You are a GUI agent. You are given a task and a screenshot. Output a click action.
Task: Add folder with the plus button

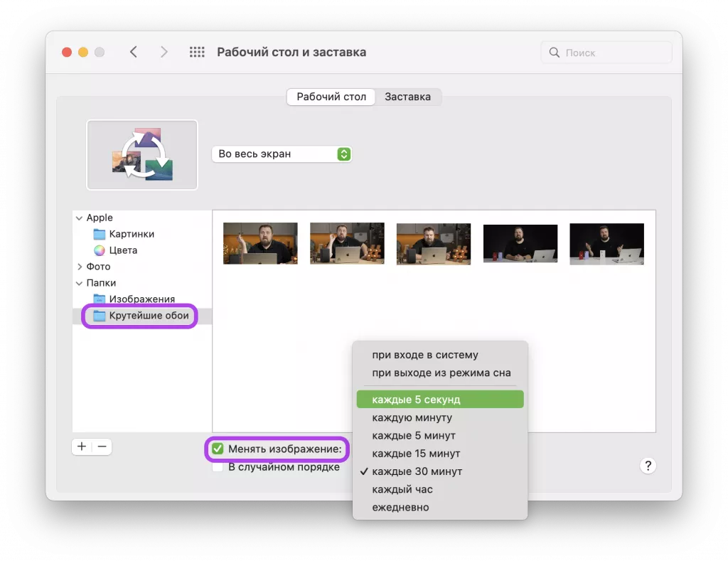click(82, 447)
